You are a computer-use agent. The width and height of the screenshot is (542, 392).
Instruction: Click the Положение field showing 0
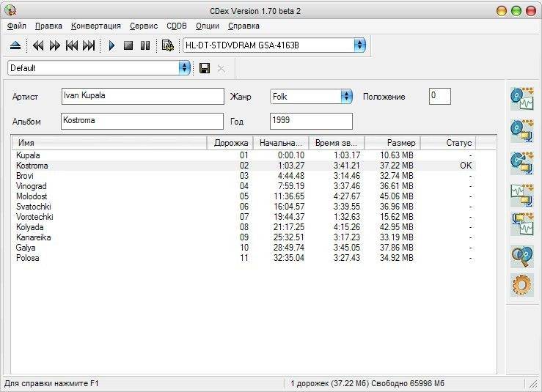click(440, 97)
